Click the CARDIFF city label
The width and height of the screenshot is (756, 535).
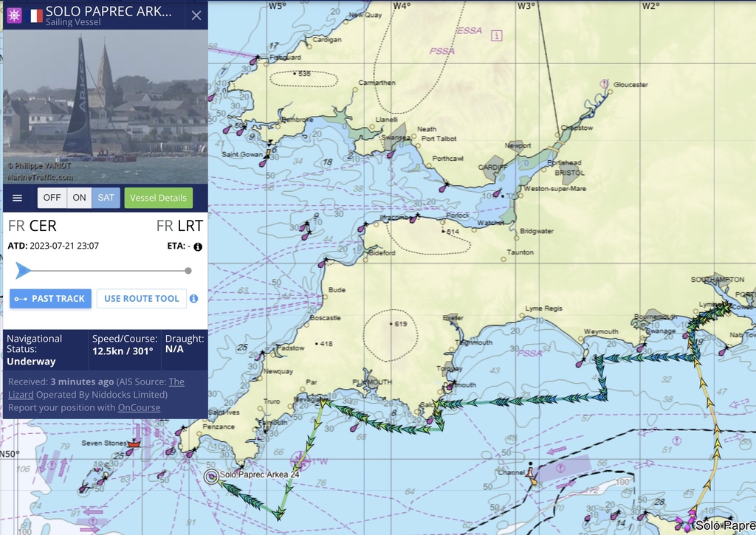[492, 167]
